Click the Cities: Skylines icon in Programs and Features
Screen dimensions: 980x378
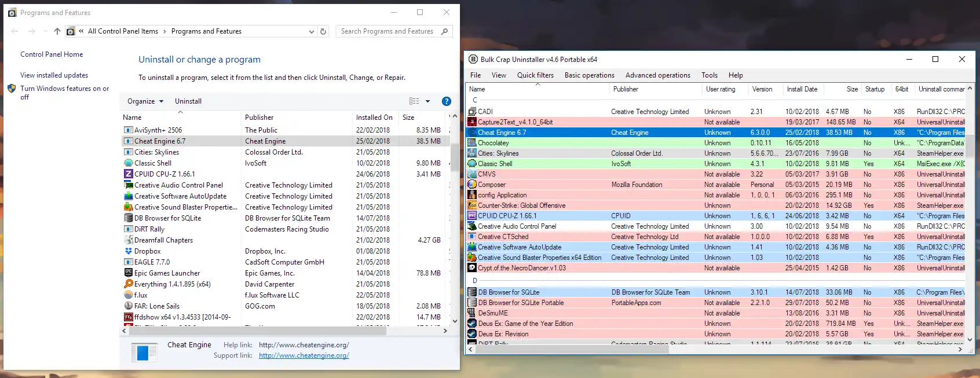click(129, 152)
